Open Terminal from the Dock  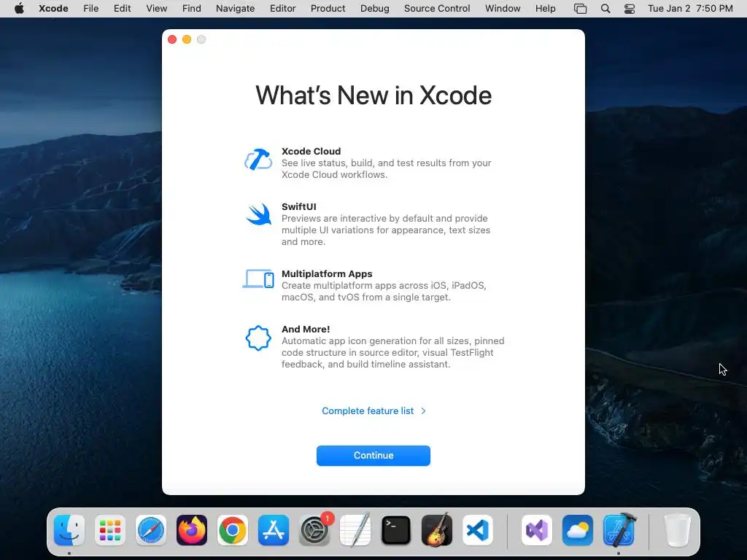point(396,530)
